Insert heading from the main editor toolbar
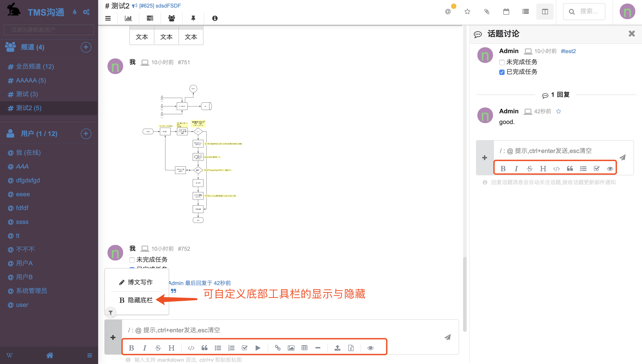The image size is (642, 364). coord(172,348)
